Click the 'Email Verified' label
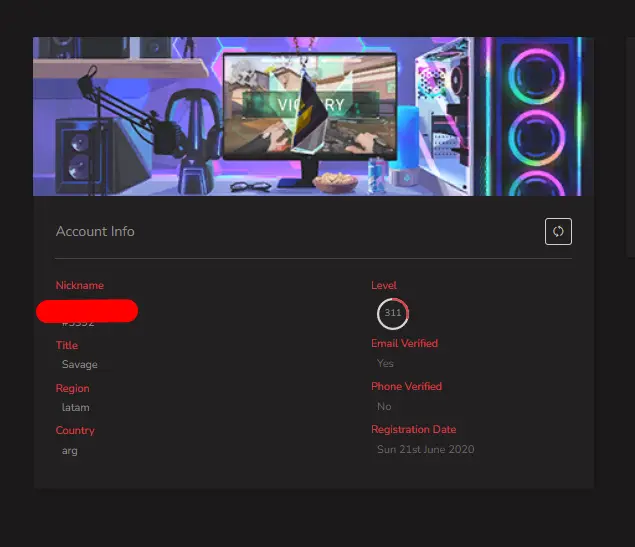 (405, 343)
